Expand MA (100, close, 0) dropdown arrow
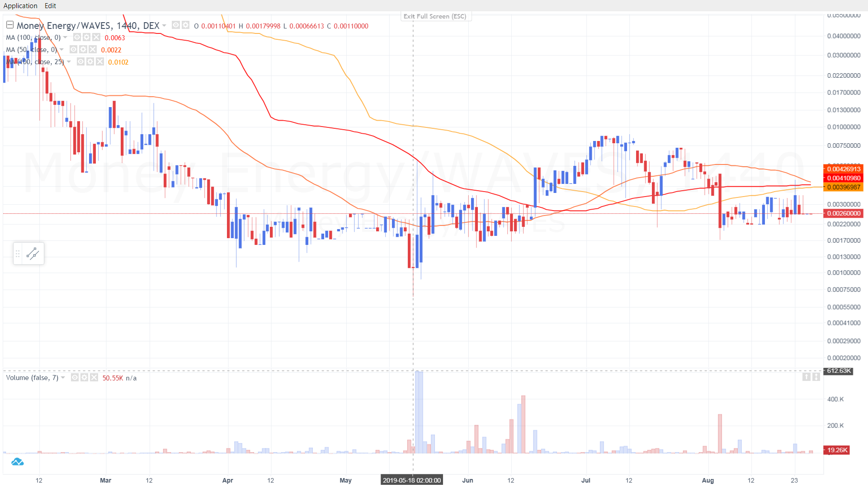The height and width of the screenshot is (488, 868). pos(65,37)
